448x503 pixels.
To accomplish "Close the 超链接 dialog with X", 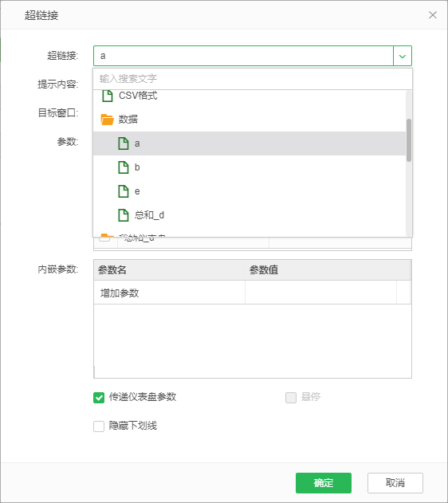I will [433, 15].
